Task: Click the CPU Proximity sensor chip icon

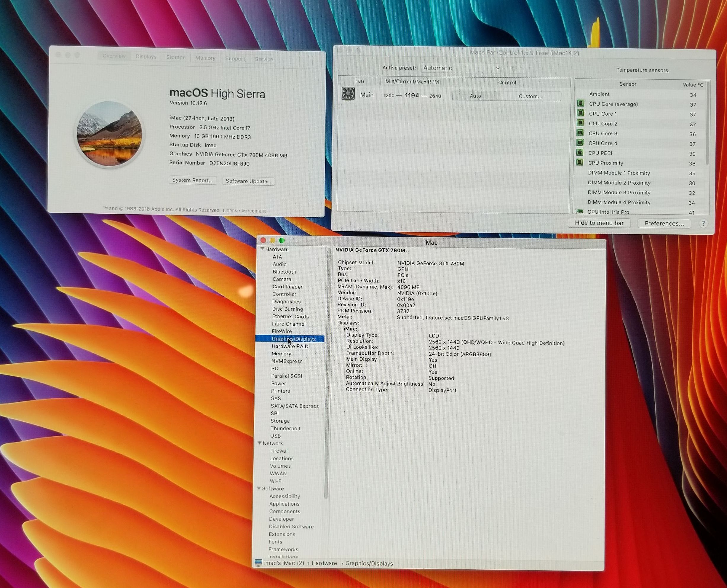Action: (x=580, y=162)
